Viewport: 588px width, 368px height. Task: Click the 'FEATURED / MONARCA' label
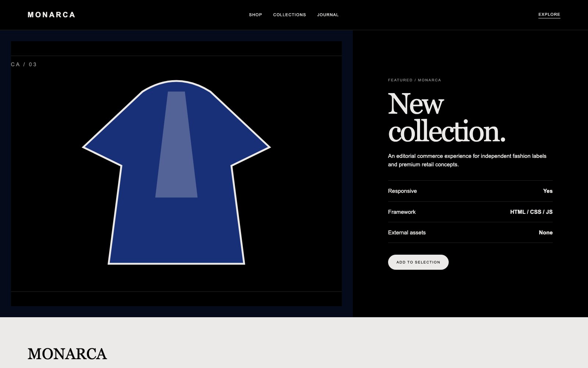[415, 80]
